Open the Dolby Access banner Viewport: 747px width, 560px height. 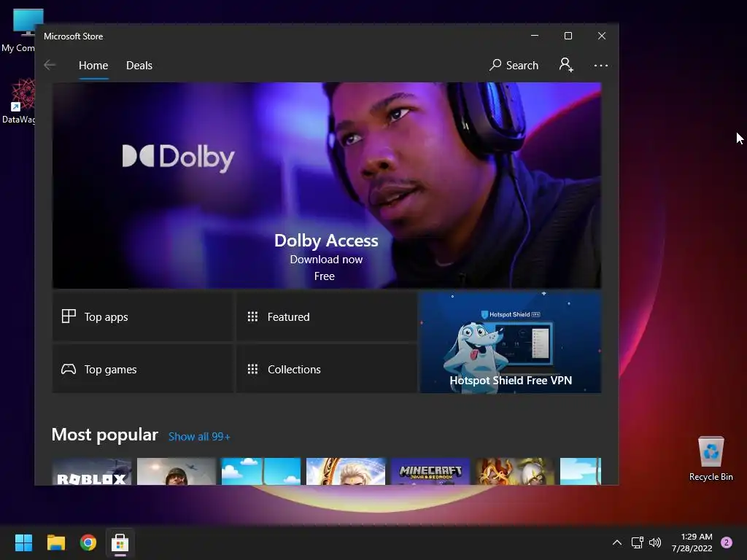326,185
